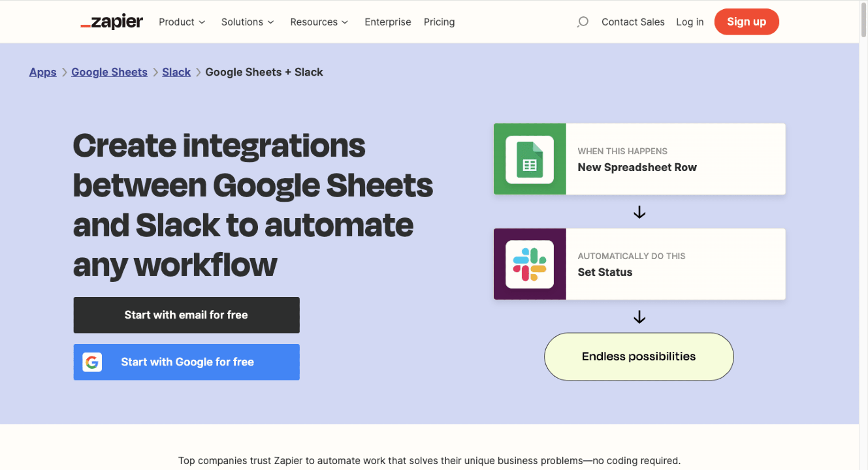This screenshot has height=470, width=868.
Task: Open the Pricing nav item
Action: click(x=439, y=22)
